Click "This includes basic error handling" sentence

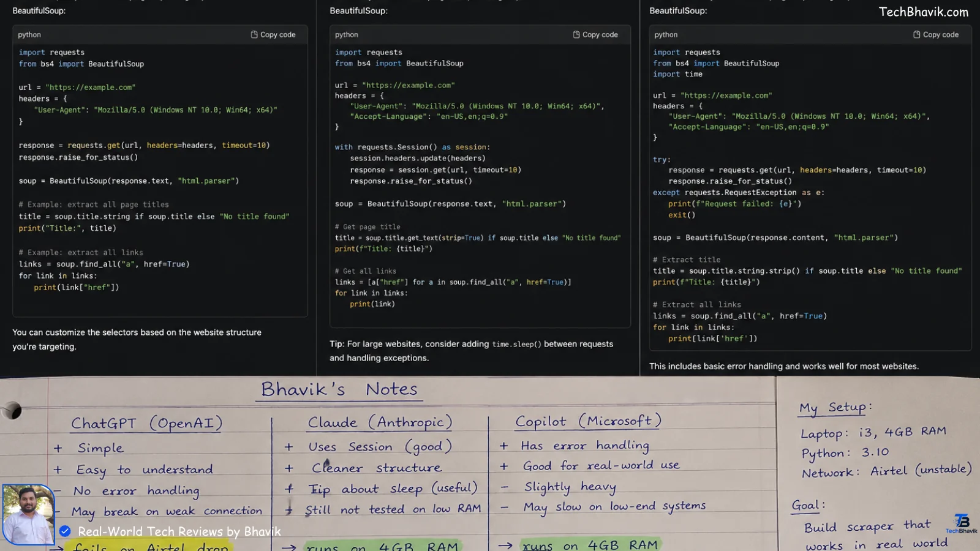[x=784, y=366]
